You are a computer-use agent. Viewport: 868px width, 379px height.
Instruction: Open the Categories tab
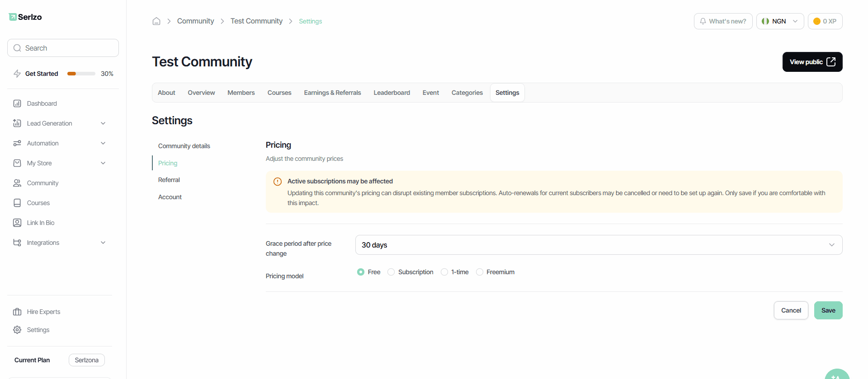pyautogui.click(x=467, y=93)
